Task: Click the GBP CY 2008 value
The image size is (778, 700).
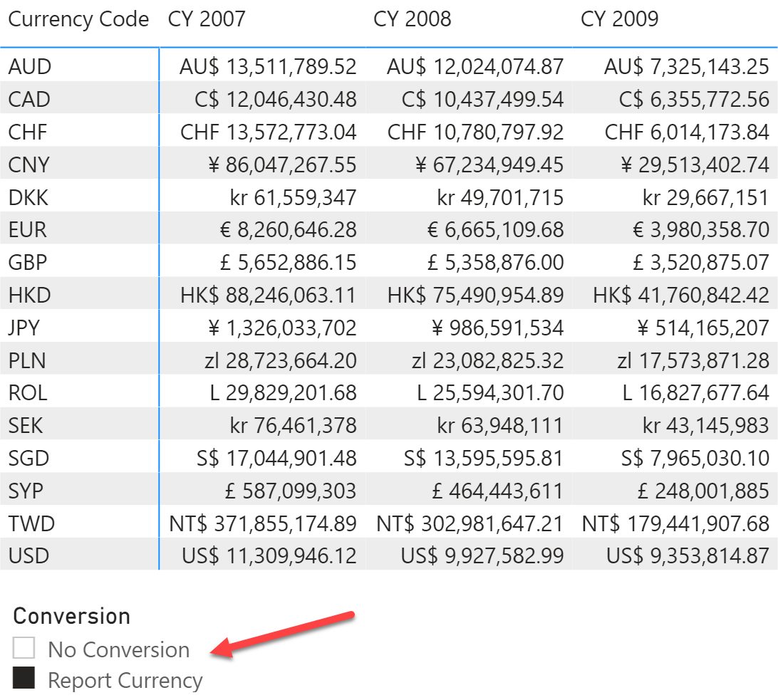Action: 495,263
